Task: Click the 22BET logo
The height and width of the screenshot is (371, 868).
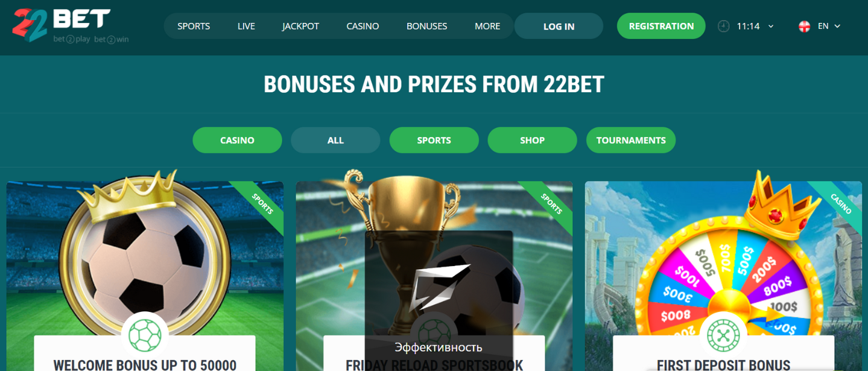Action: pyautogui.click(x=71, y=26)
